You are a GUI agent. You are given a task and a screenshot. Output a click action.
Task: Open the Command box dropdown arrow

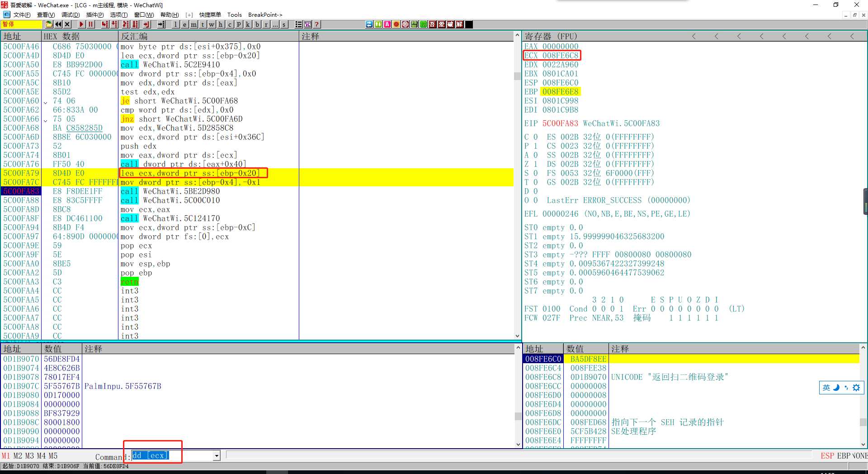[217, 456]
